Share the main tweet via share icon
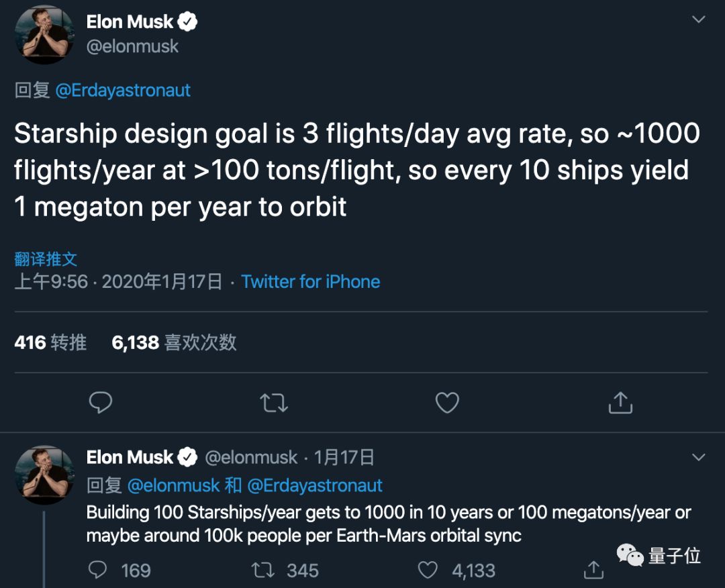This screenshot has height=588, width=725. click(620, 403)
